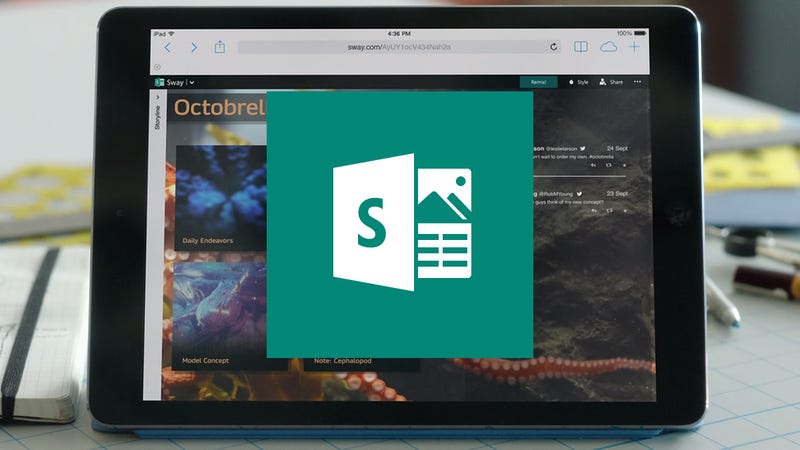Screen dimensions: 800x450
Task: Click the 100% battery indicator
Action: pos(632,33)
